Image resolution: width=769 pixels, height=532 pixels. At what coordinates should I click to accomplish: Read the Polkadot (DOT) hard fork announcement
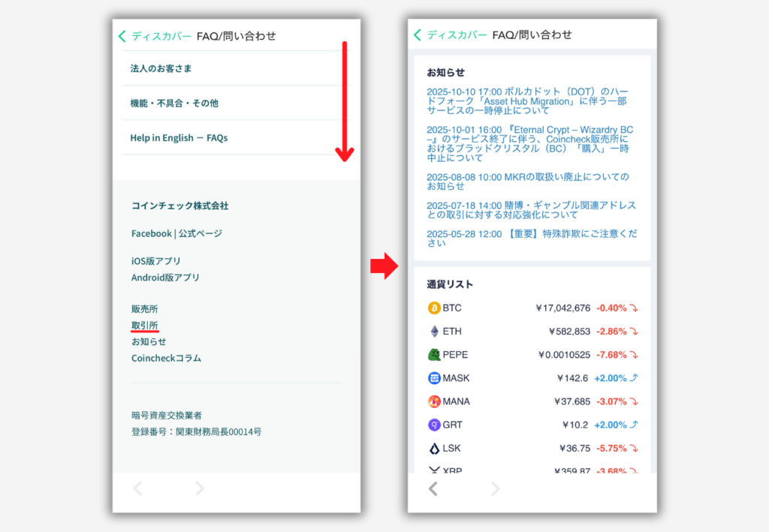(x=527, y=101)
